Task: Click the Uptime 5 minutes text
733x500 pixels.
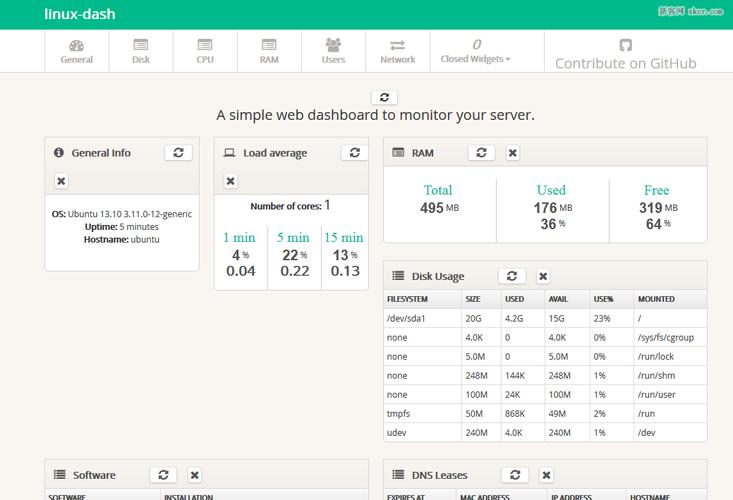Action: click(x=122, y=227)
